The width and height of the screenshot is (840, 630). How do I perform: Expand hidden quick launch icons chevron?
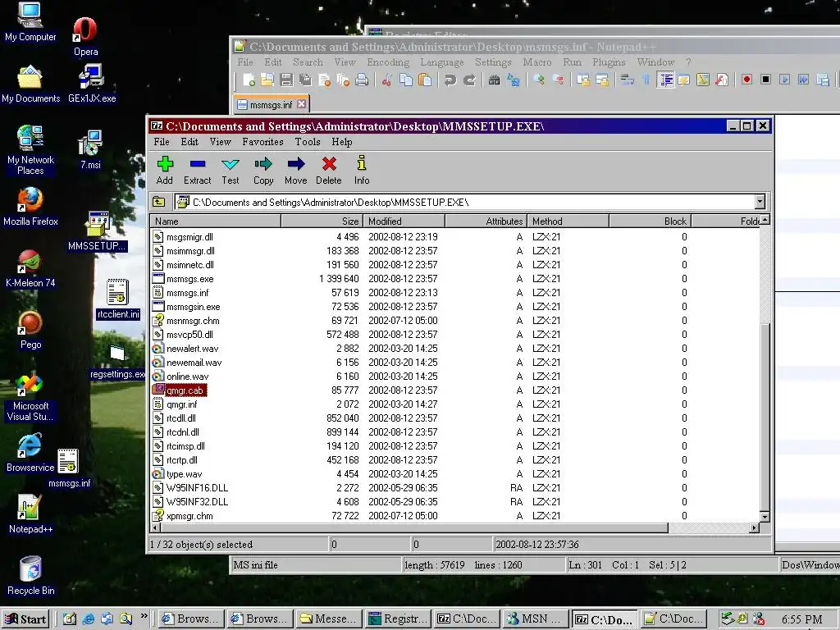(x=144, y=616)
